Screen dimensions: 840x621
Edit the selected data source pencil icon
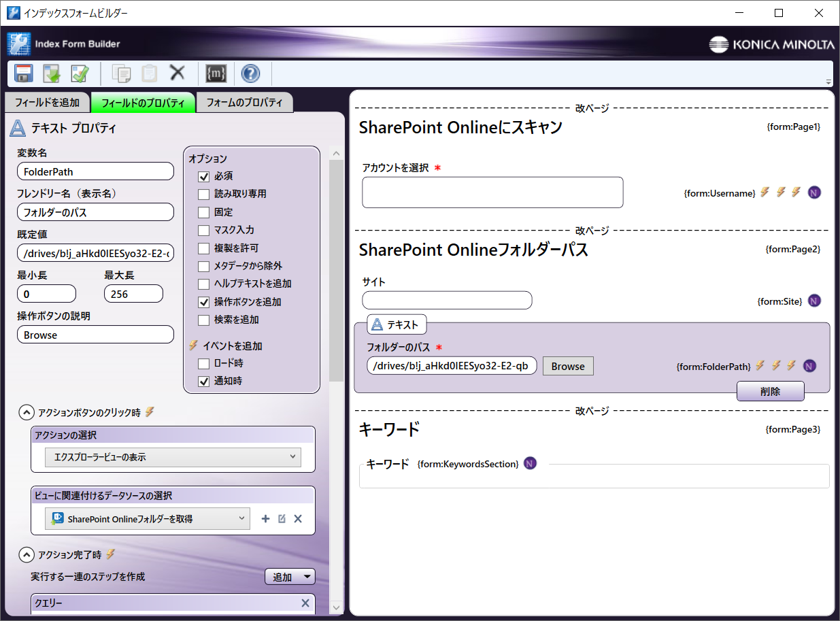tap(282, 519)
